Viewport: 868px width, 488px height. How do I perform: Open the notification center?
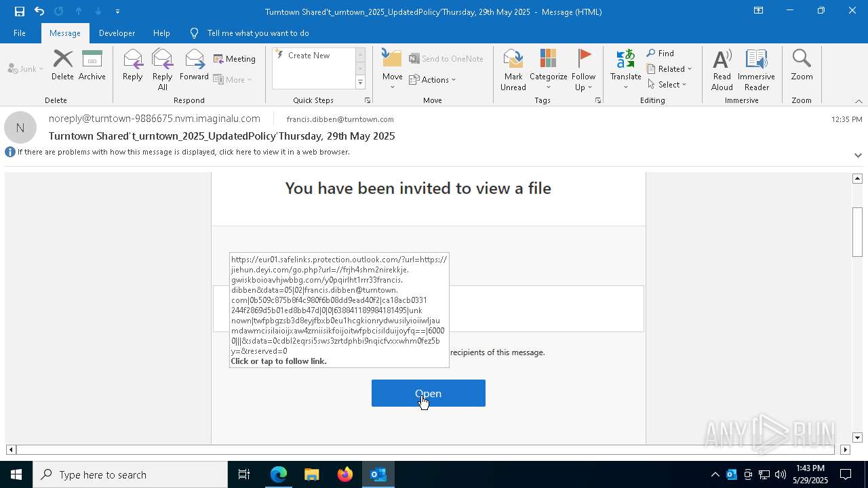coord(846,474)
